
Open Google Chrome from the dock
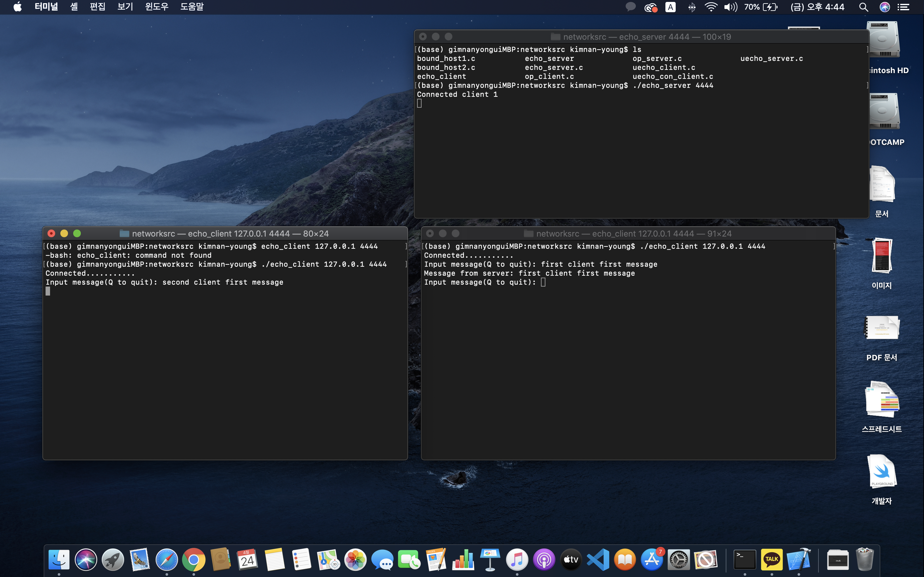[x=193, y=560]
